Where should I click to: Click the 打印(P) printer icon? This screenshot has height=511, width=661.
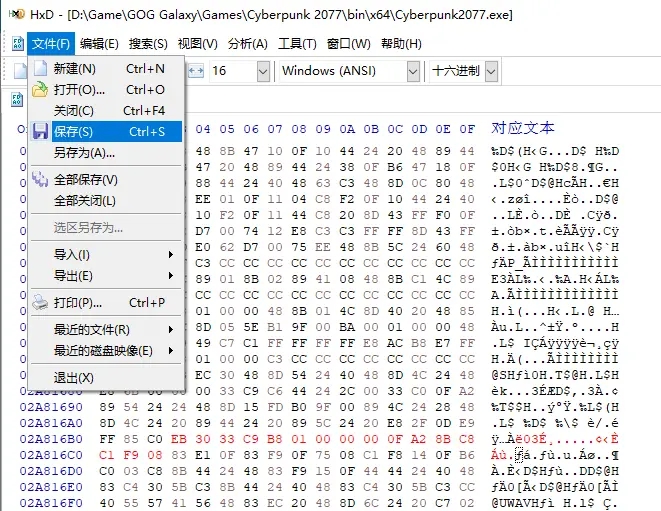pyautogui.click(x=40, y=303)
